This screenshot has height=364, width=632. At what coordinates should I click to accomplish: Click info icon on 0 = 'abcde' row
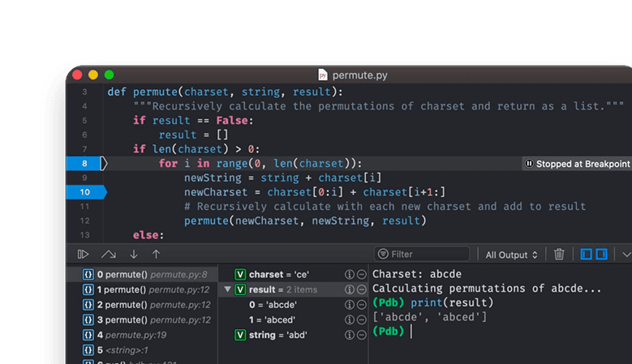350,305
